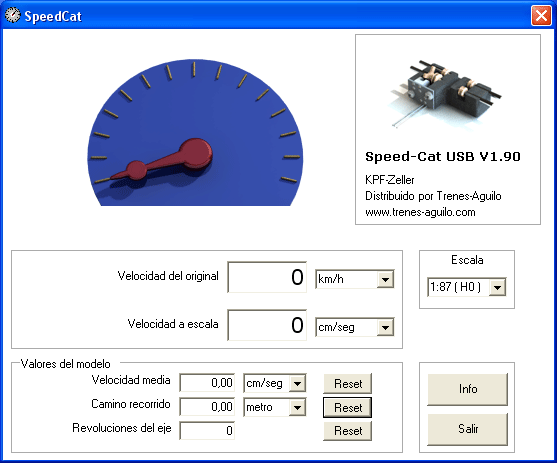Reset the Revoluciones del eje counter

[348, 431]
